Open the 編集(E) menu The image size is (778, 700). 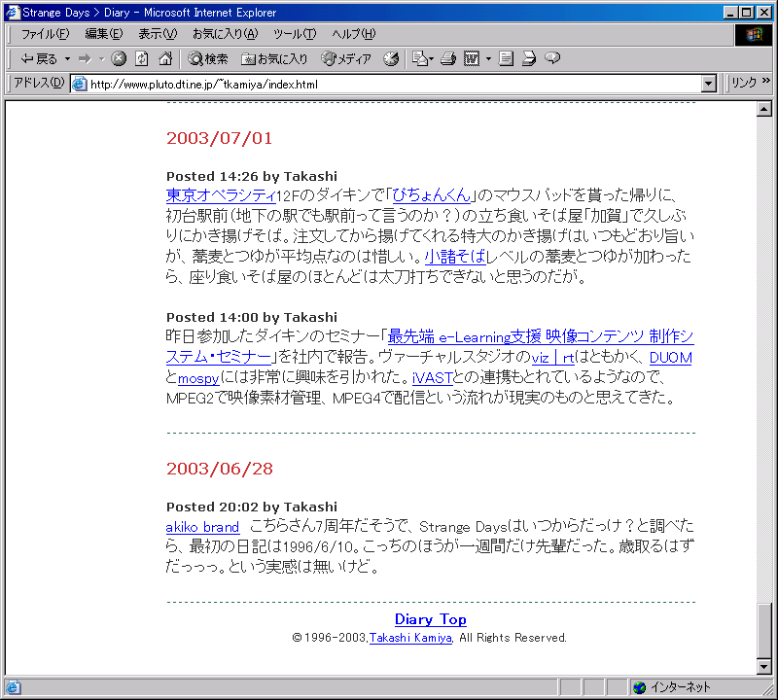[104, 34]
